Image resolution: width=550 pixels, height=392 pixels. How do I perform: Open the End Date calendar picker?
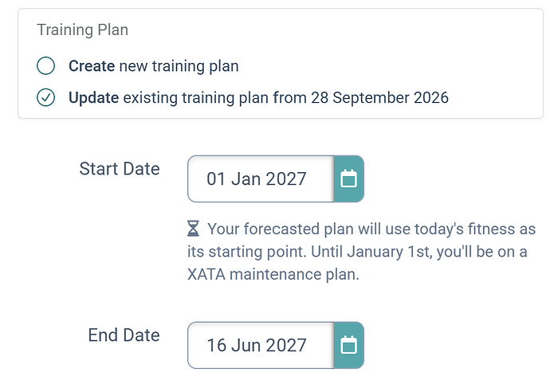coord(348,345)
